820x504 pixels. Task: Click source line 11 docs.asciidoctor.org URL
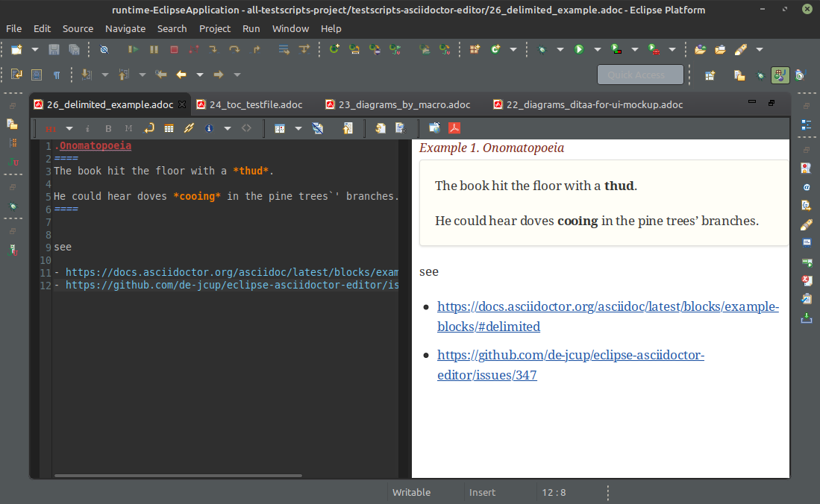(x=231, y=272)
